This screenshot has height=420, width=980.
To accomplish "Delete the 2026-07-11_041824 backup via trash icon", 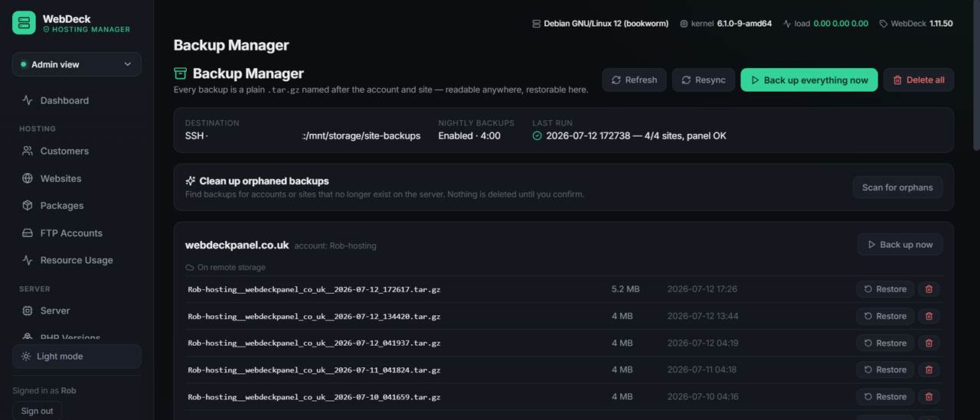I will click(x=929, y=370).
